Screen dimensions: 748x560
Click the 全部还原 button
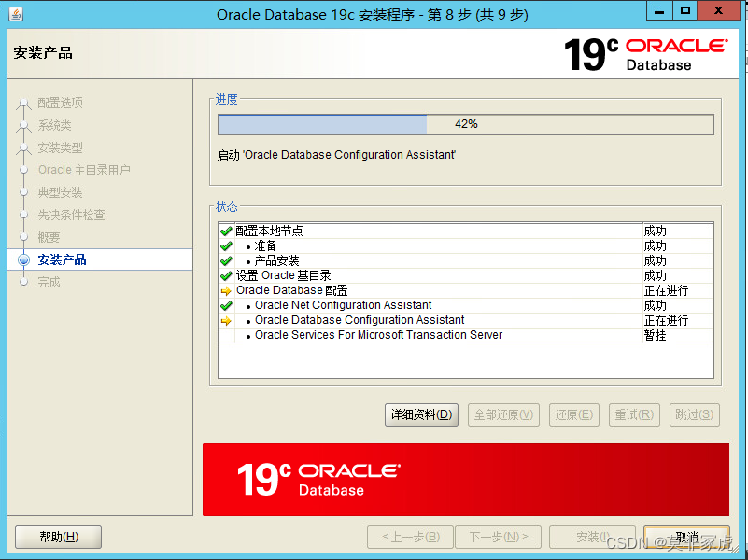click(x=503, y=414)
